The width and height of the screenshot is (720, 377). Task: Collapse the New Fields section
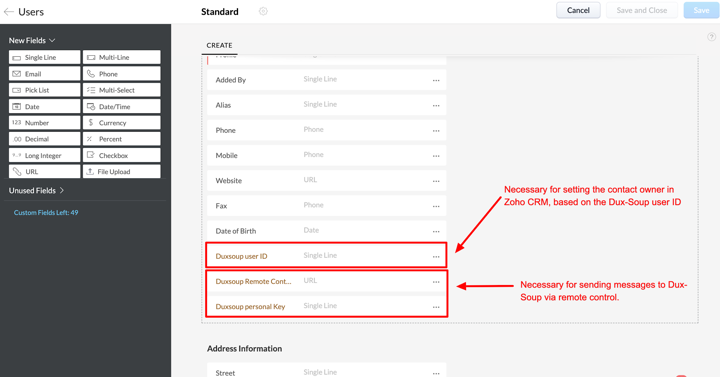(32, 40)
